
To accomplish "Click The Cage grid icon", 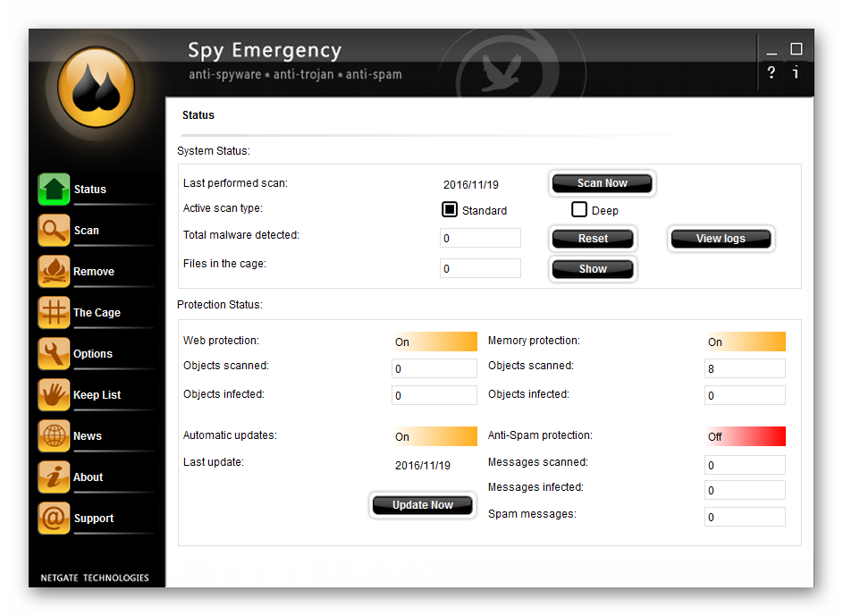I will pos(54,312).
